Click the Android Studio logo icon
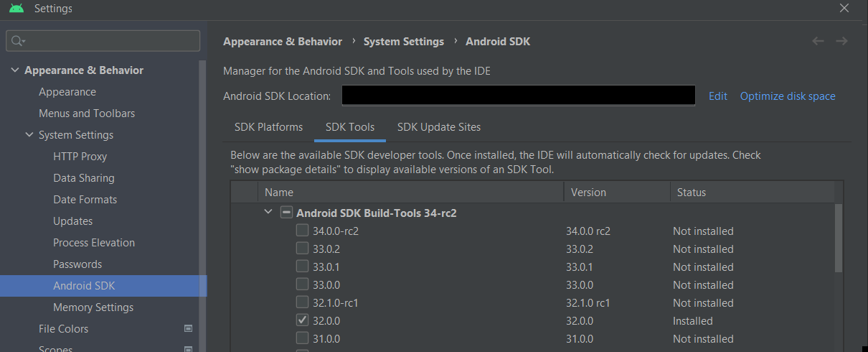Screen dimensions: 868x352 [x=16, y=9]
